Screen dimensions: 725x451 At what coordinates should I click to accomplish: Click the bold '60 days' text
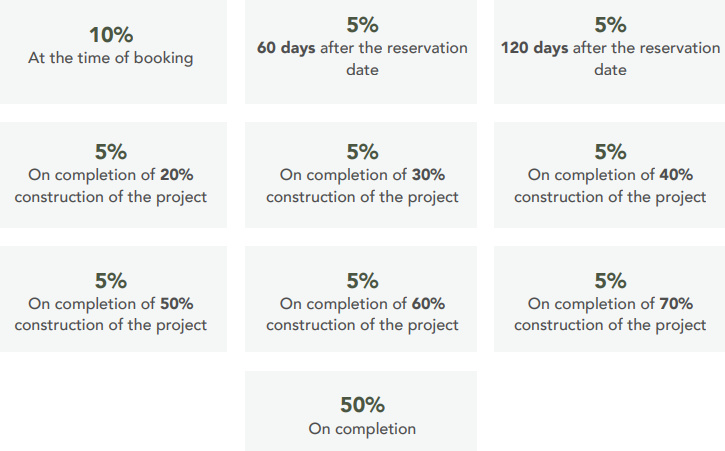[x=287, y=48]
